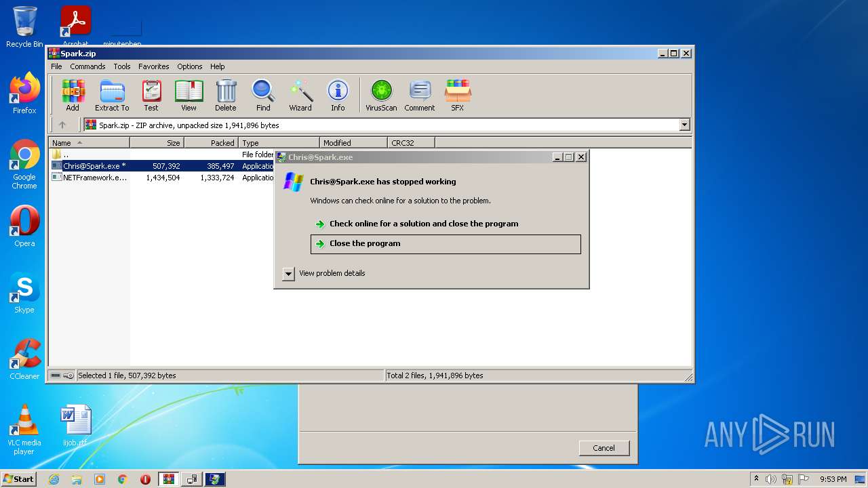Viewport: 868px width, 488px height.
Task: Click the clock showing 9:53 PM
Action: [x=833, y=479]
